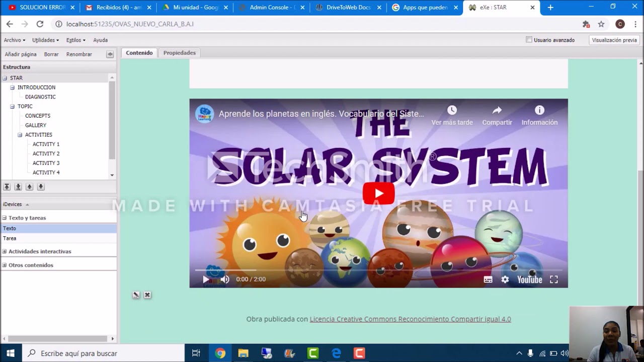The height and width of the screenshot is (362, 644).
Task: Select the CONCEPTS page
Action: click(38, 116)
